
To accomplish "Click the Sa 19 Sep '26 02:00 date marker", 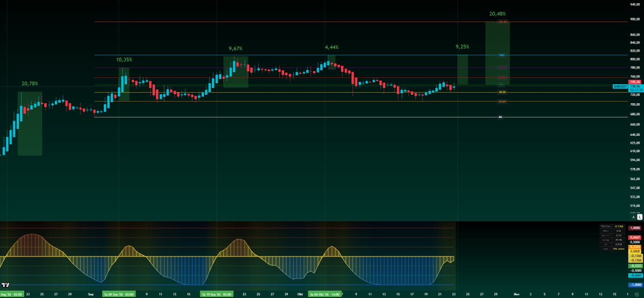I will pos(216,294).
